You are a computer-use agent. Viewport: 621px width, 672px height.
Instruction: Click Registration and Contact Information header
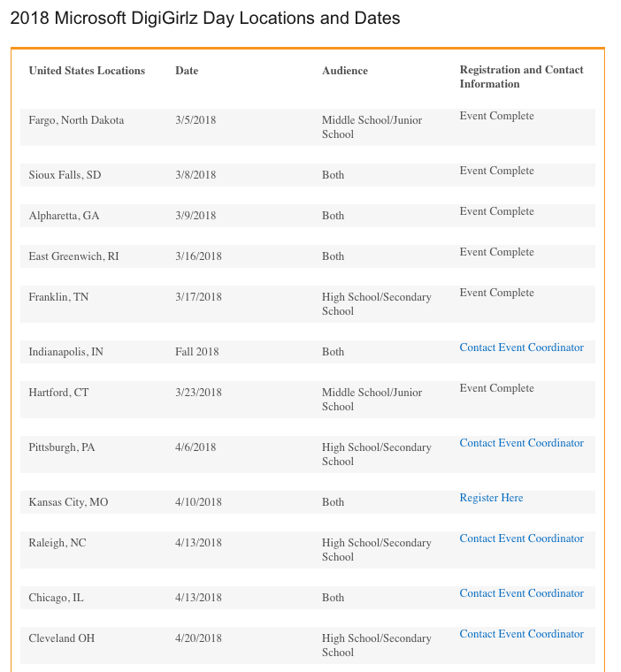coord(521,77)
